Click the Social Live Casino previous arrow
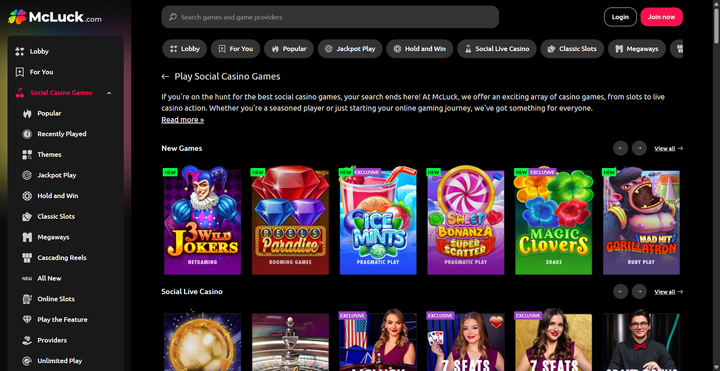720x371 pixels. click(x=620, y=292)
